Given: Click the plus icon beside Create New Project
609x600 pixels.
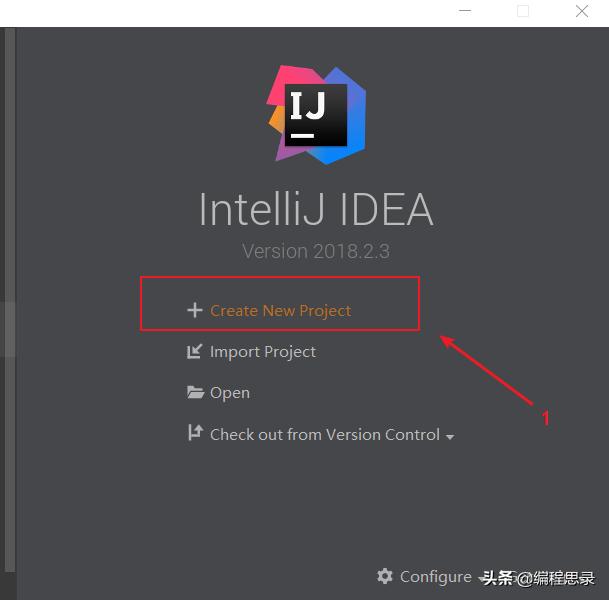Looking at the screenshot, I should (x=195, y=310).
